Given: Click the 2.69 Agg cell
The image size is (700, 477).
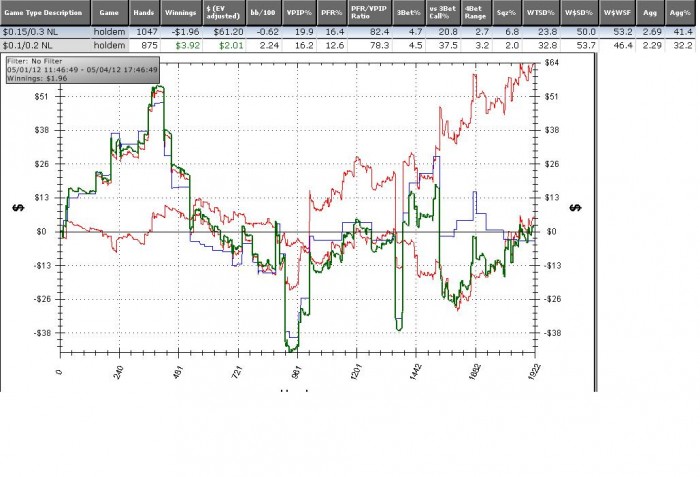Looking at the screenshot, I should pos(652,32).
